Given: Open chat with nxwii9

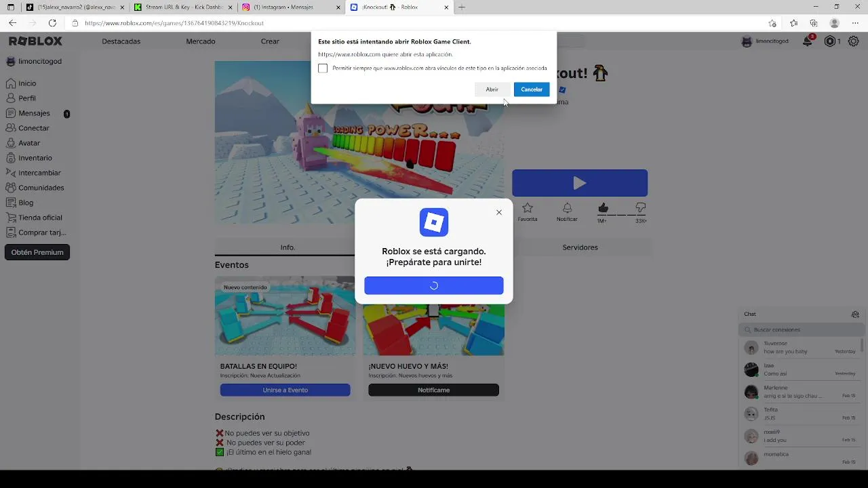Looking at the screenshot, I should click(x=800, y=436).
